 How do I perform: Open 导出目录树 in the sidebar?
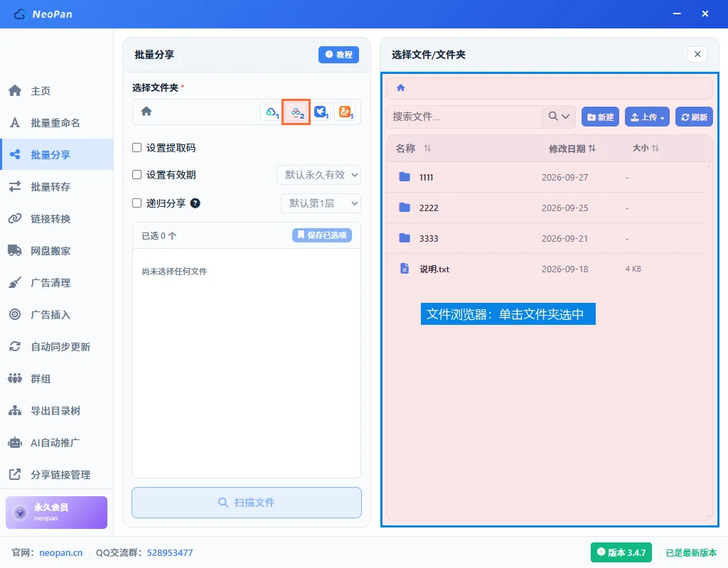click(57, 411)
